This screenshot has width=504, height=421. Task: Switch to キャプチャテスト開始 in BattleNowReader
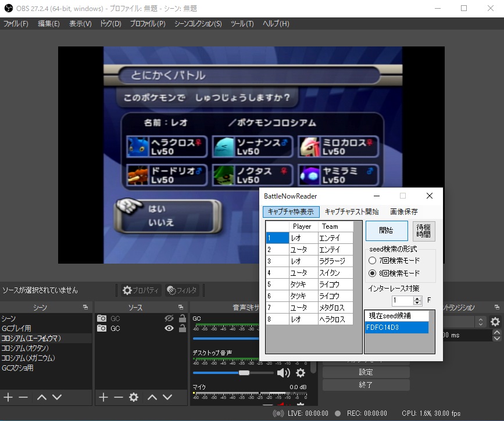[x=352, y=212]
